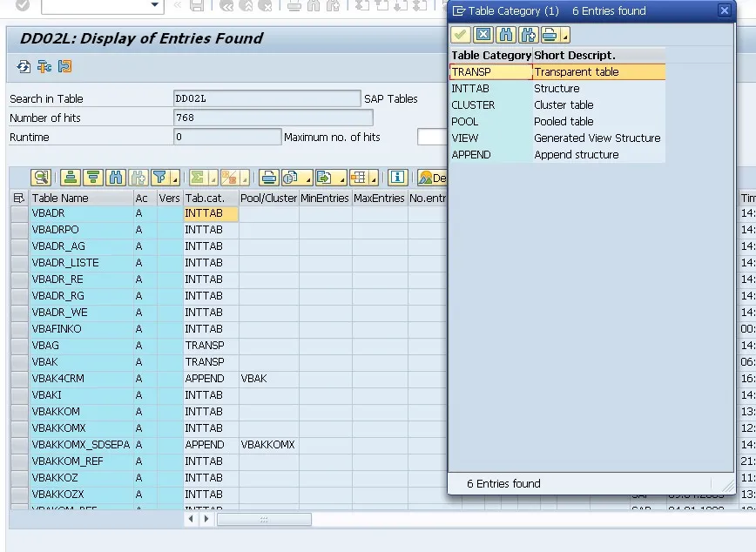Click Find Next in the Table Category popup
The height and width of the screenshot is (552, 756).
(529, 35)
